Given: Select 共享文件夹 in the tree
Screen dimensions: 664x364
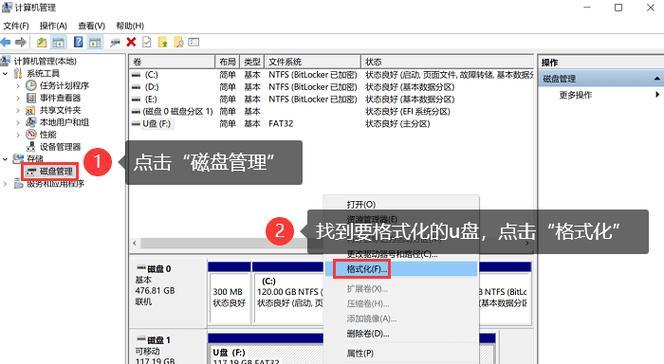Looking at the screenshot, I should tap(60, 110).
